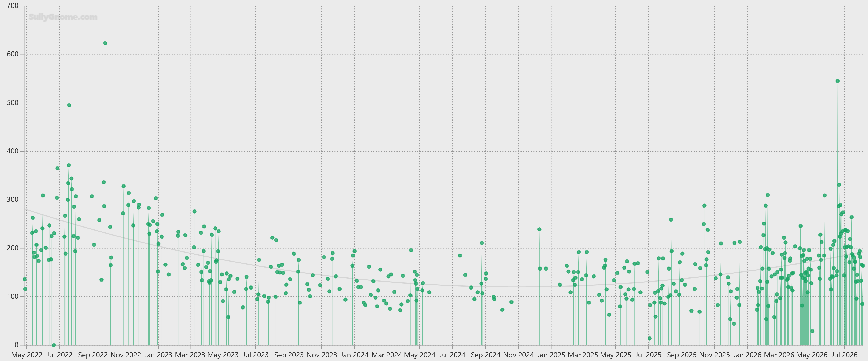Click the "Mar 2025" x-axis label

[583, 355]
